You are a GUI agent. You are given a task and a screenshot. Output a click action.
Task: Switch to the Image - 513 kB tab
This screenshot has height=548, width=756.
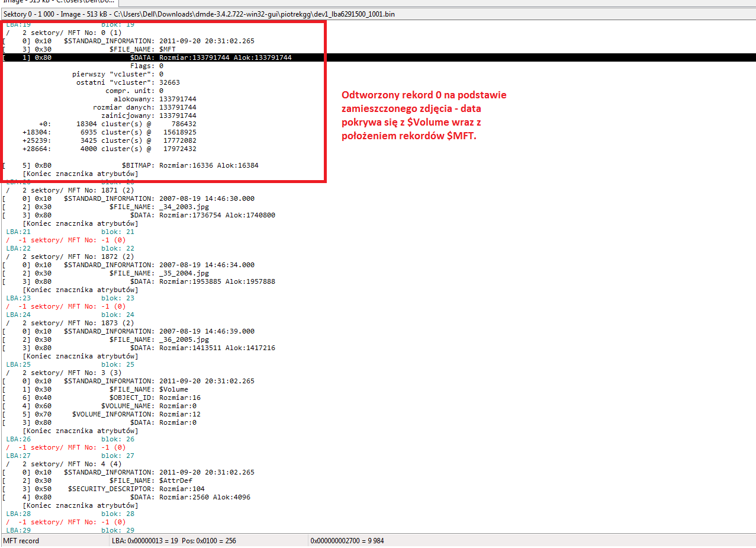click(x=60, y=2)
